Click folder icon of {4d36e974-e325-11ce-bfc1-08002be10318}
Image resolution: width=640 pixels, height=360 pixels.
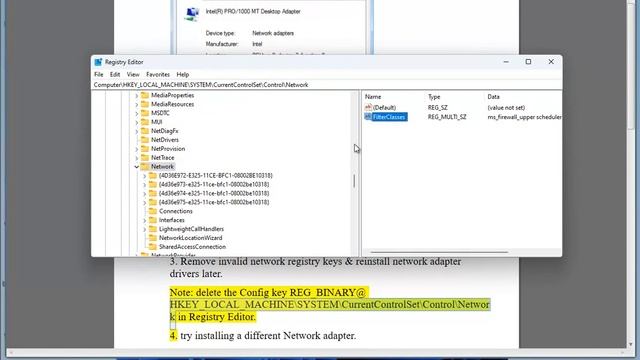(x=153, y=193)
